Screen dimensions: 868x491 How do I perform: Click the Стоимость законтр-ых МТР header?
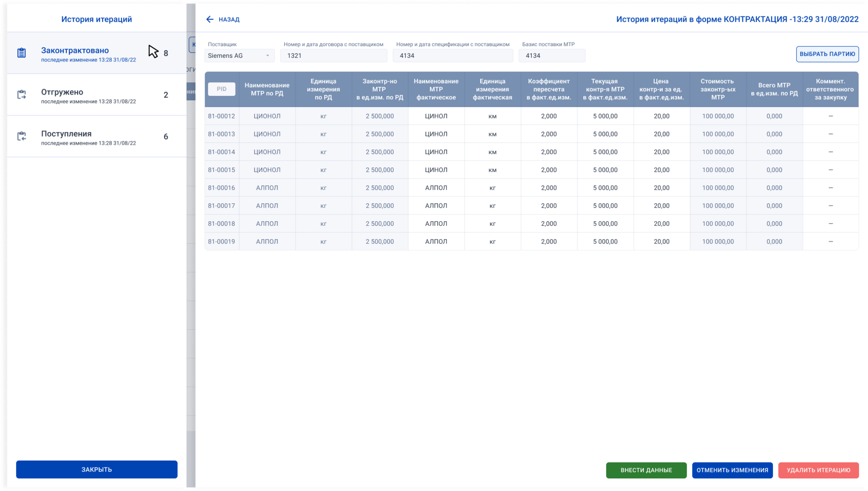pos(718,89)
